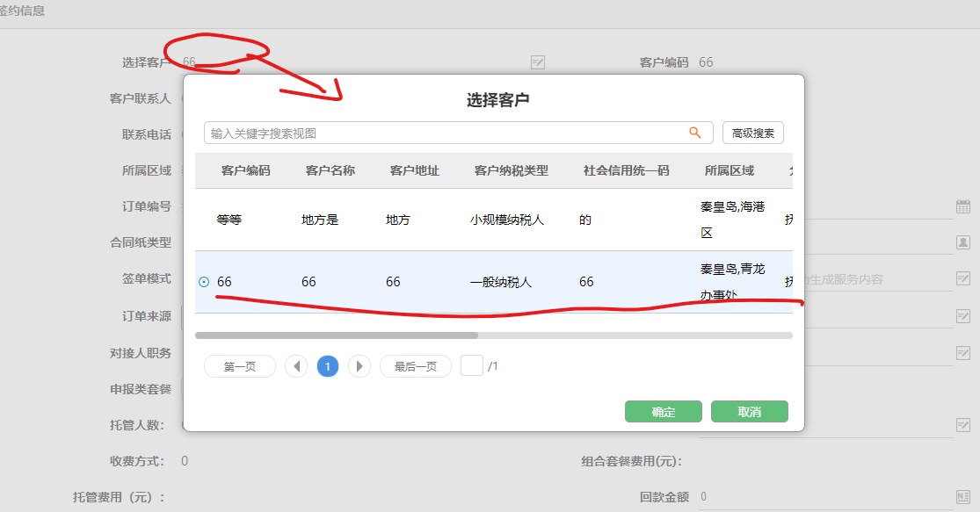Open the calendar date picker icon
Viewport: 980px width, 512px height.
click(962, 206)
